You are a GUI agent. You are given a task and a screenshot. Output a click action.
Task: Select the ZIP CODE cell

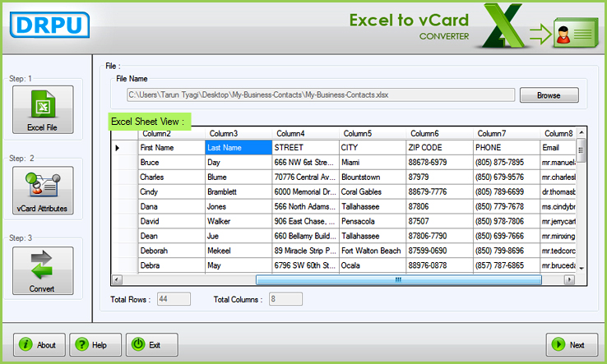tap(439, 148)
